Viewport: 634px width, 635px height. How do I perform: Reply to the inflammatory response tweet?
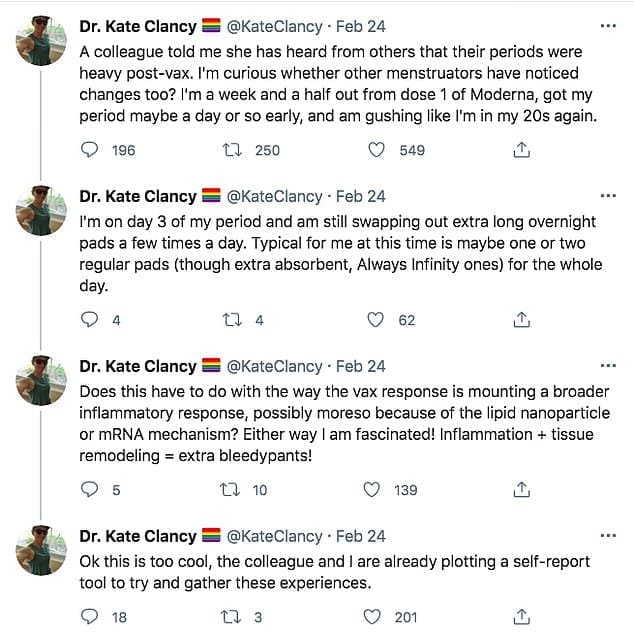[x=90, y=490]
